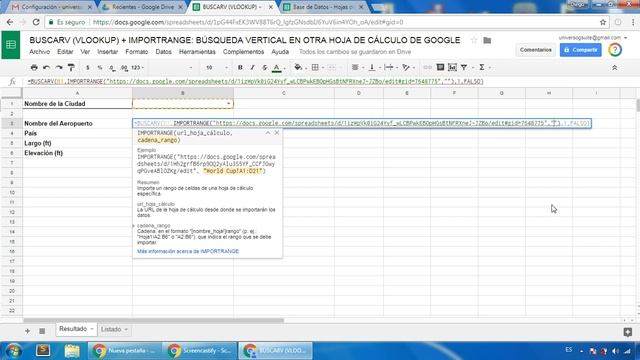Open the font family dropdown
The width and height of the screenshot is (640, 360).
[x=171, y=67]
